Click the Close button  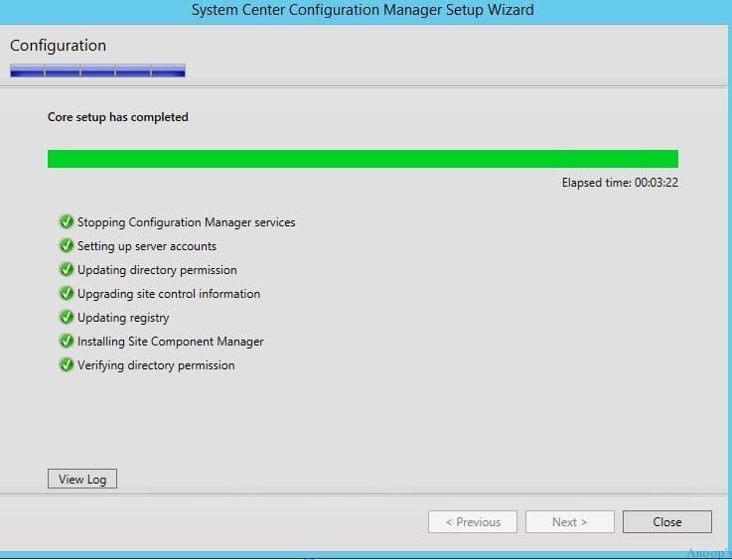[x=667, y=521]
